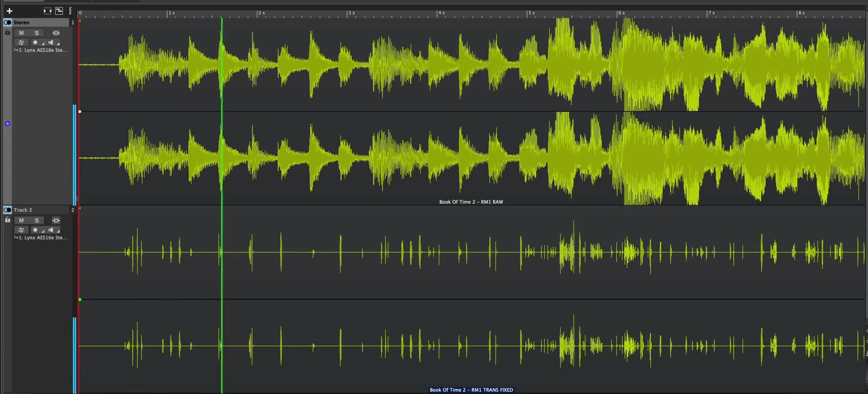Click the ruler icon above the track list
The width and height of the screenshot is (868, 394).
click(x=70, y=11)
